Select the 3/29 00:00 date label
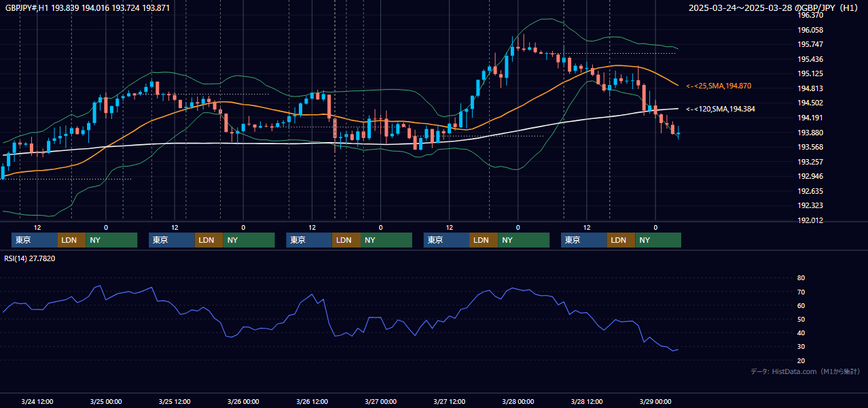This screenshot has height=408, width=868. [655, 401]
